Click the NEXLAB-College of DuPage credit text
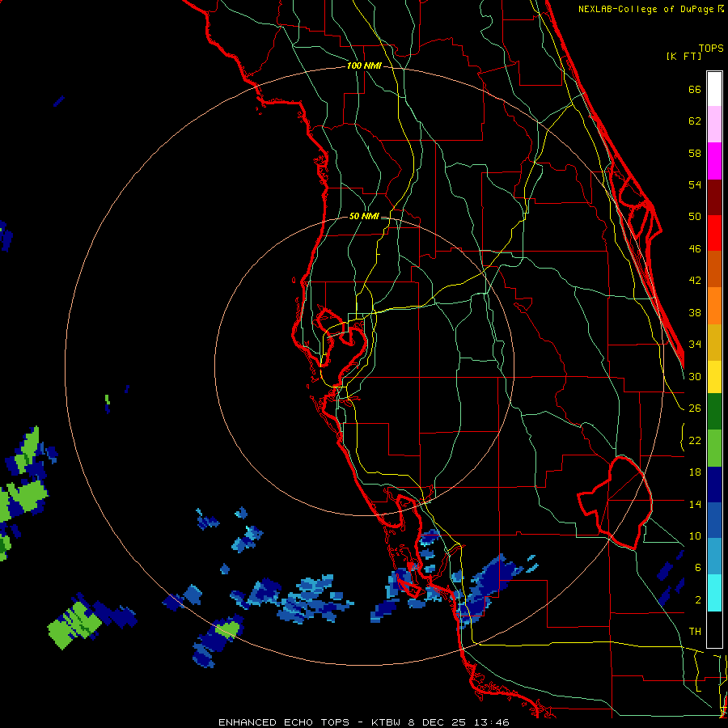Image resolution: width=728 pixels, height=728 pixels. [x=650, y=9]
